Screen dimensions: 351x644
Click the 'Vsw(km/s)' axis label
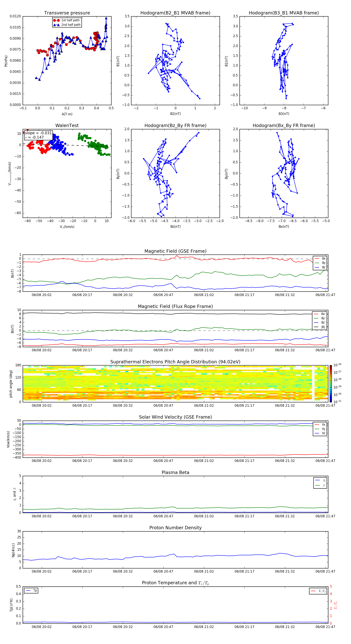click(8, 439)
